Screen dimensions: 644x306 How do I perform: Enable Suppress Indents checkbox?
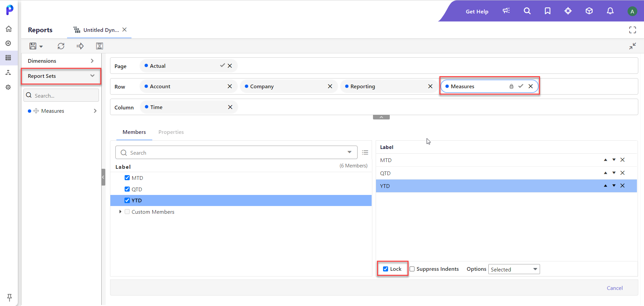tap(412, 269)
